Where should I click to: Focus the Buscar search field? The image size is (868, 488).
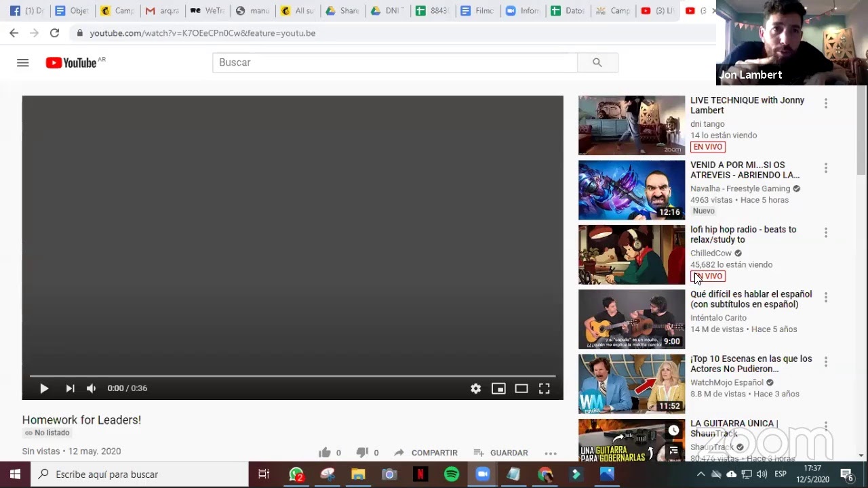pyautogui.click(x=395, y=62)
